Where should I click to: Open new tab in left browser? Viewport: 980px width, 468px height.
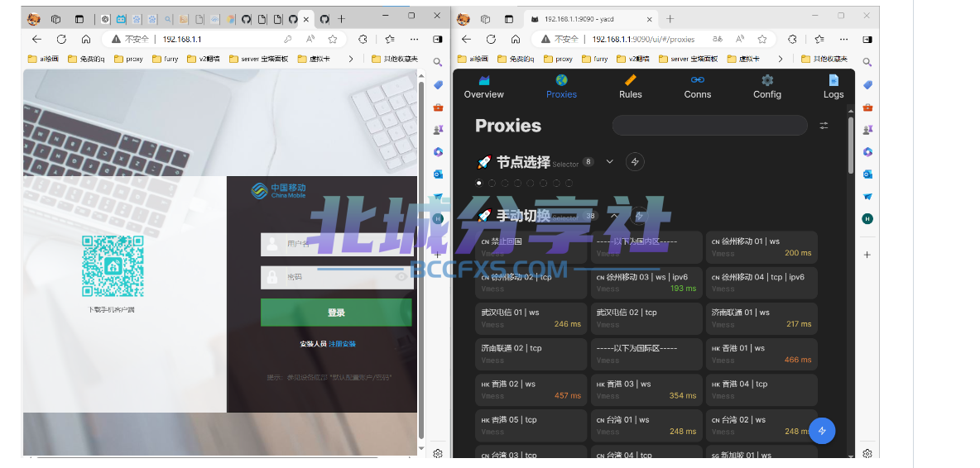point(341,19)
